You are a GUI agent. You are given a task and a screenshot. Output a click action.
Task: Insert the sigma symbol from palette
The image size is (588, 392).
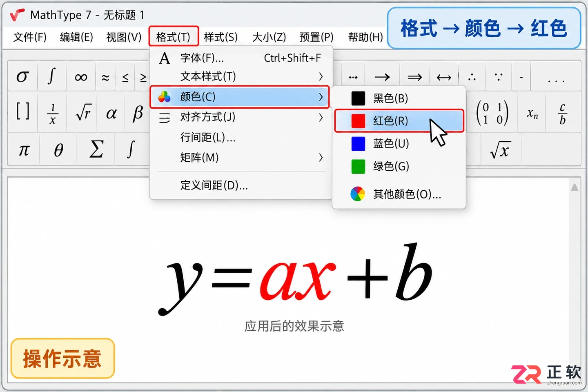[22, 76]
